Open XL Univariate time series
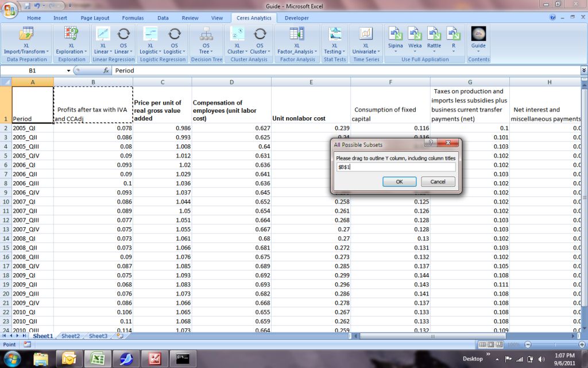Screen dimensions: 588x368 click(x=366, y=41)
